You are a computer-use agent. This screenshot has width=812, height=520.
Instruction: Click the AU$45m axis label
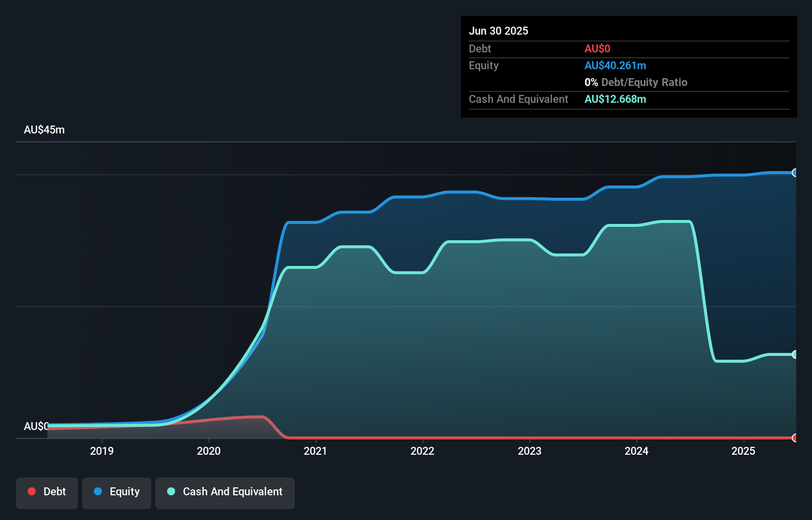[45, 130]
